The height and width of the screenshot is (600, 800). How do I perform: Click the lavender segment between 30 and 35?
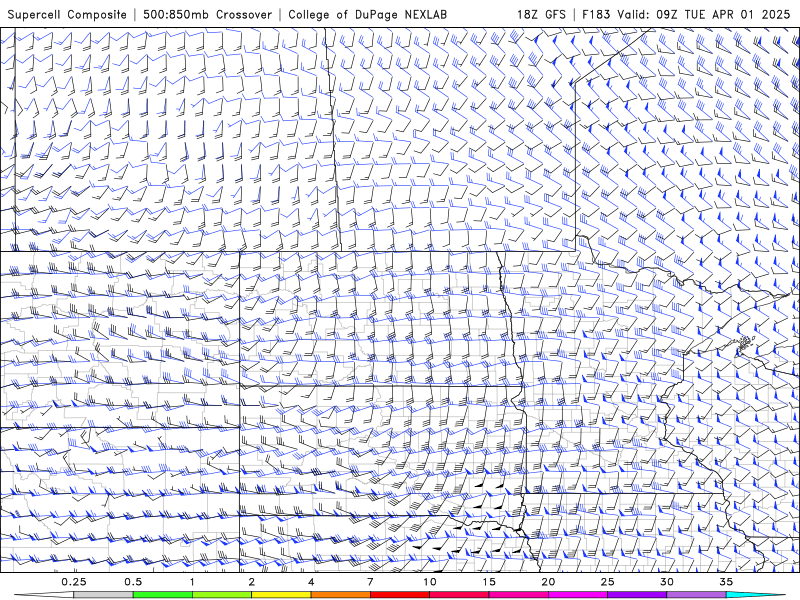[696, 595]
